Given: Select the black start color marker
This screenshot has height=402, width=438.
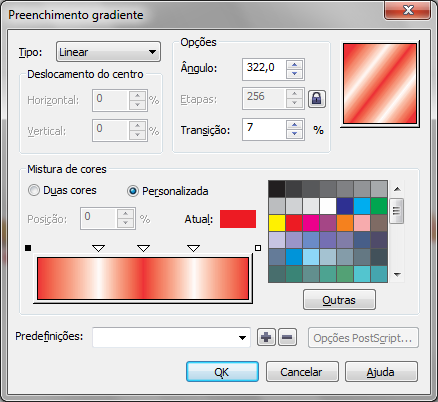Looking at the screenshot, I should (28, 248).
